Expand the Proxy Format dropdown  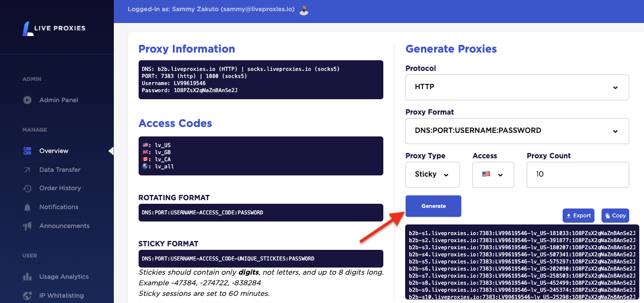(x=517, y=131)
